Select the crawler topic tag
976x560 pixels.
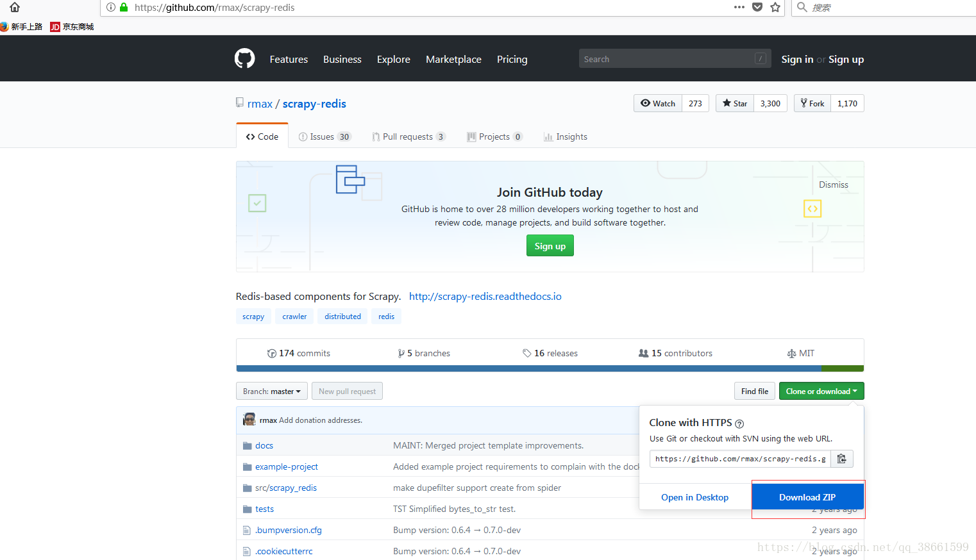294,317
